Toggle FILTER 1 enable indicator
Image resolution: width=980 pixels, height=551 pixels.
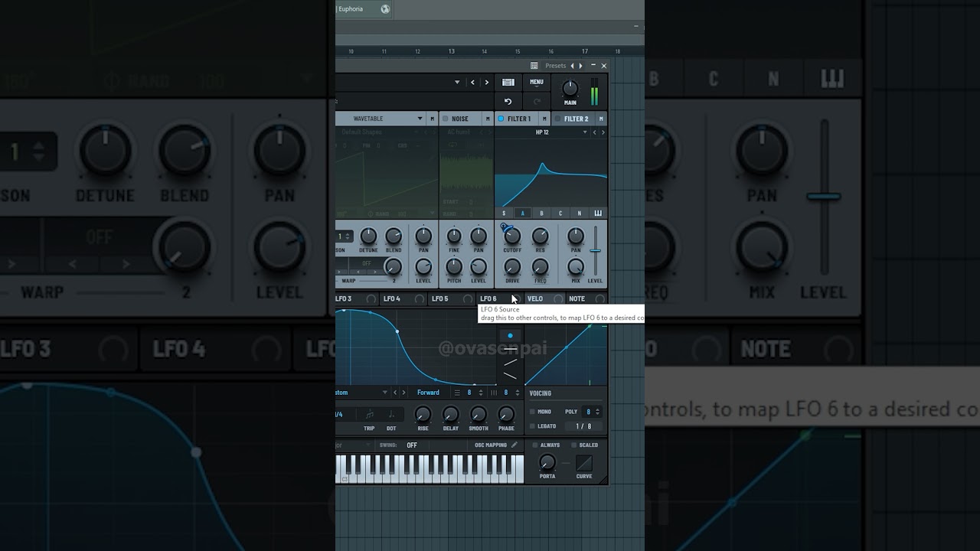pos(501,119)
